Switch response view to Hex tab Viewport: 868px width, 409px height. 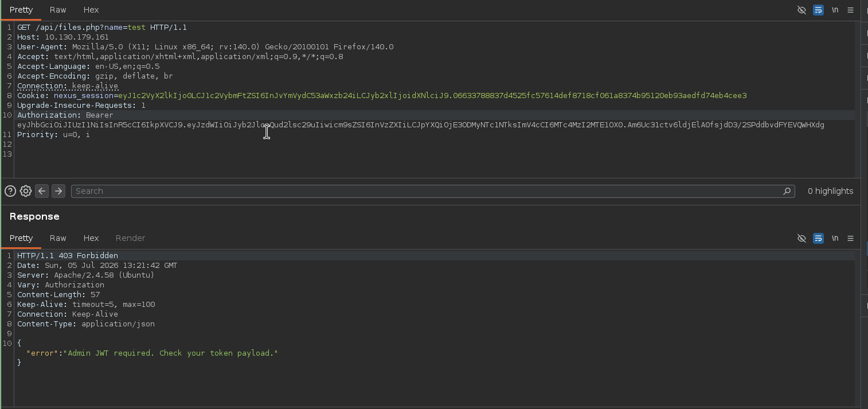(x=91, y=238)
